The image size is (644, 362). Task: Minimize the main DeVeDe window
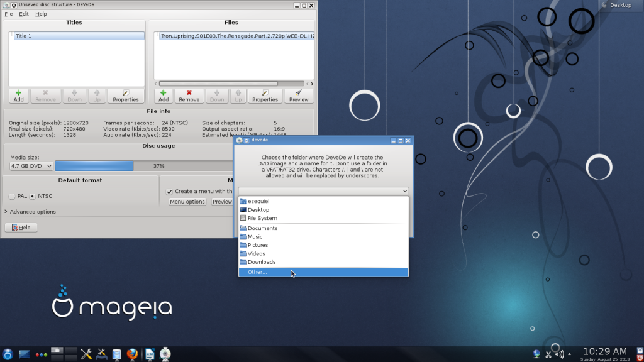click(297, 5)
